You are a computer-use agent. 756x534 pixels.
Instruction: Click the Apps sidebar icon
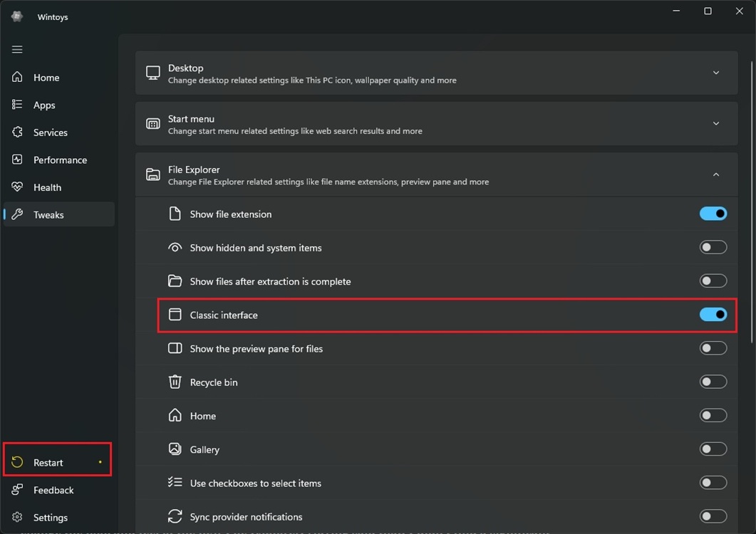[17, 105]
